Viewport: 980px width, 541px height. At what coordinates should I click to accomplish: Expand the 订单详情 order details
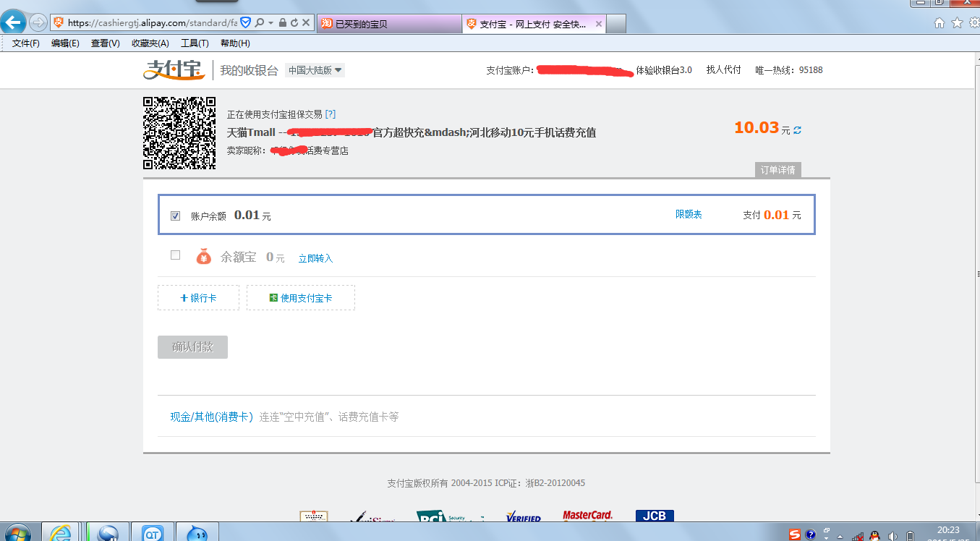777,170
